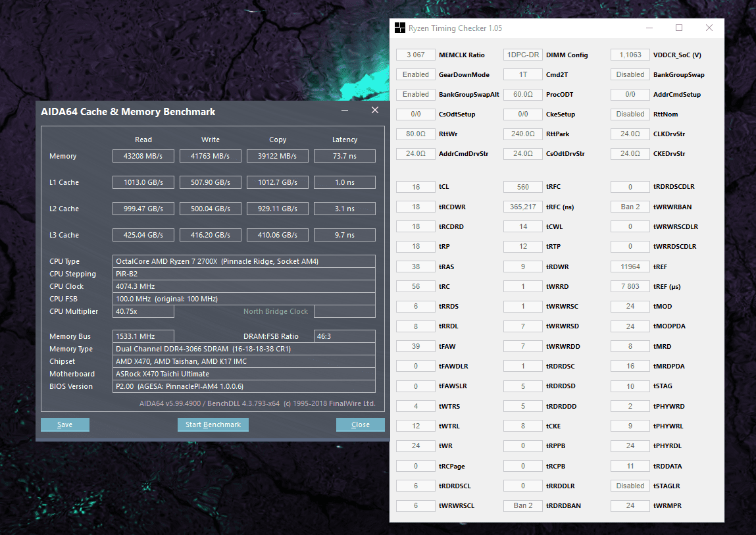Select the Memory Read value 43208 MB/s
756x535 pixels.
coord(143,157)
